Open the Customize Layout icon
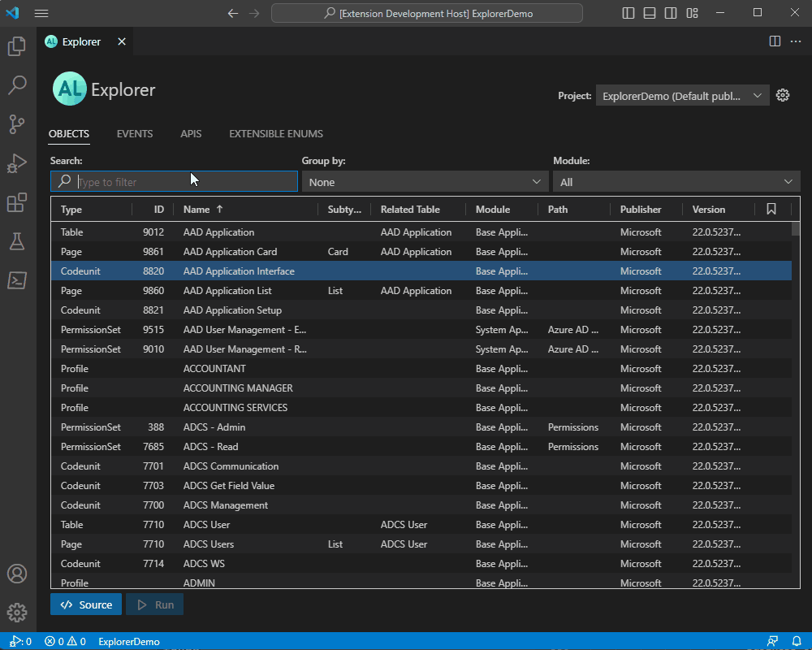Viewport: 812px width, 650px height. pos(693,14)
